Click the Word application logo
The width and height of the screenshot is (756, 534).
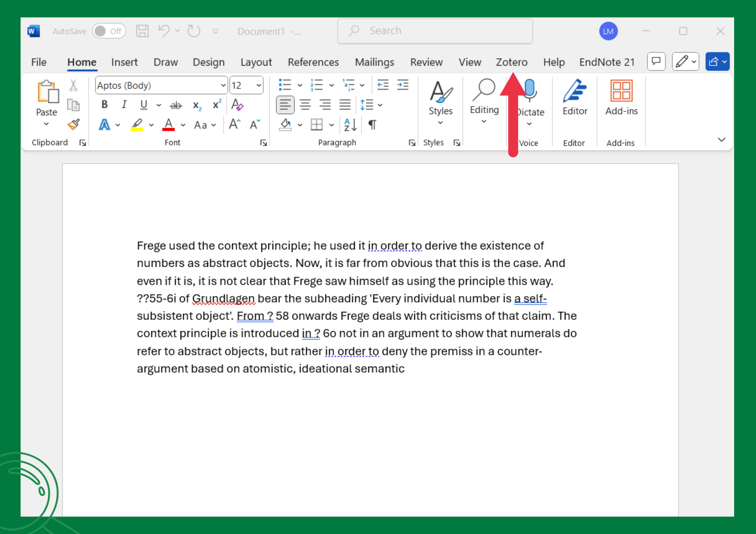pos(34,31)
